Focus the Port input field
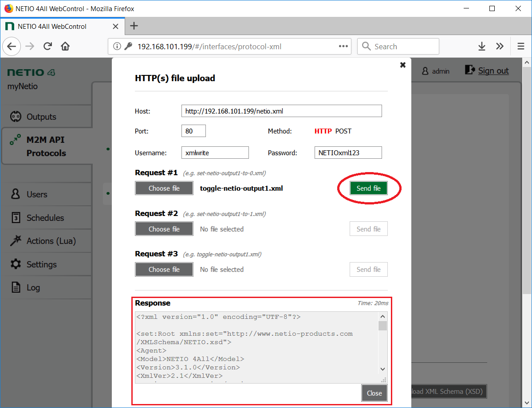Screen dimensions: 532x408 (193, 131)
